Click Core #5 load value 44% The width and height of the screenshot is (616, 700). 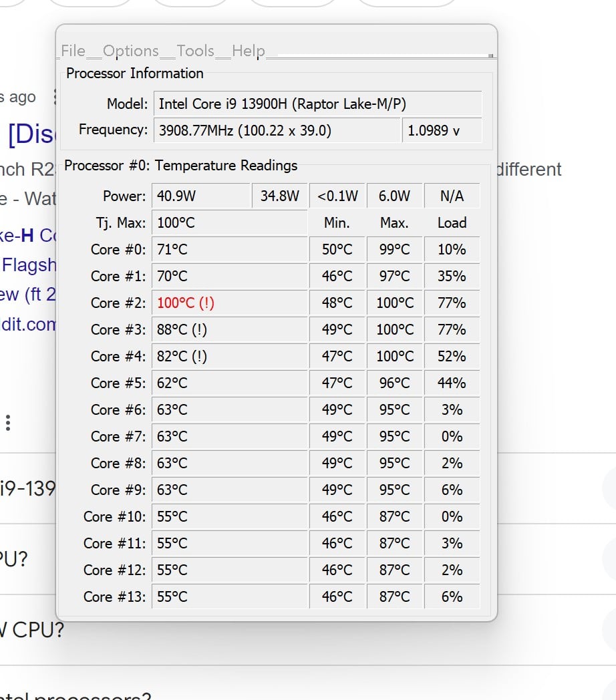(452, 383)
